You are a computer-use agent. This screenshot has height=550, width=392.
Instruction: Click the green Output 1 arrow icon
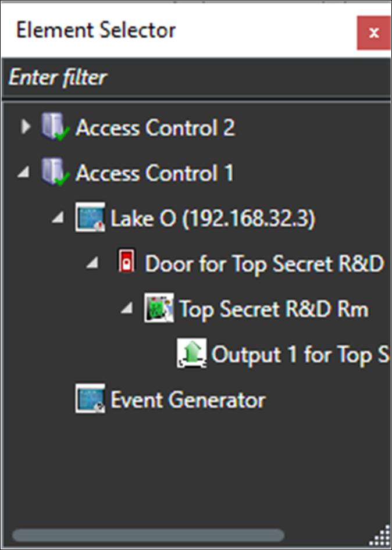[x=193, y=354]
